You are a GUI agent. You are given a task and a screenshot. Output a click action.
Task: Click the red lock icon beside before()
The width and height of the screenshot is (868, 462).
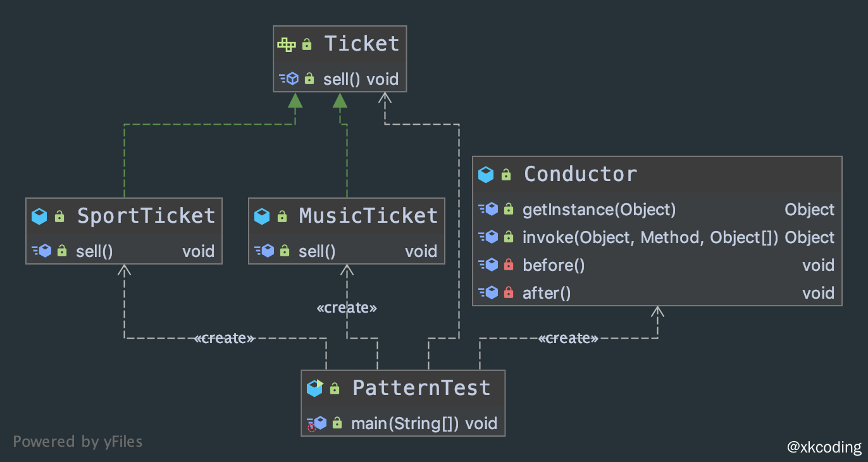(x=509, y=265)
